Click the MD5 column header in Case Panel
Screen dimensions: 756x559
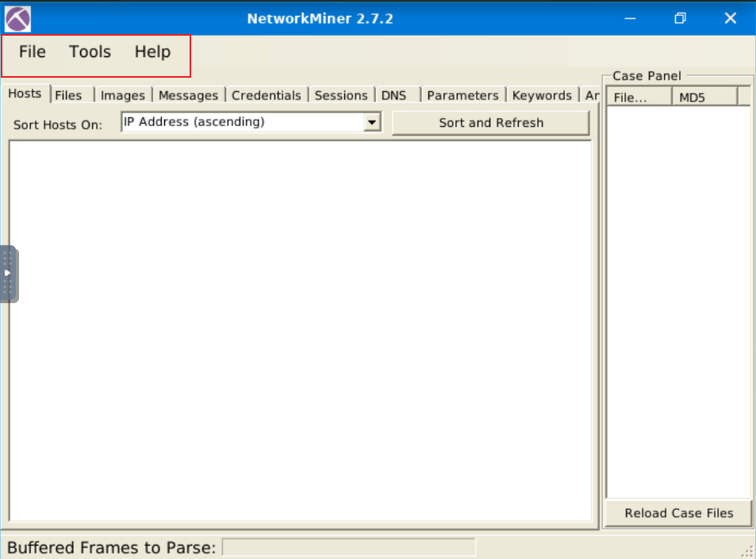click(704, 97)
